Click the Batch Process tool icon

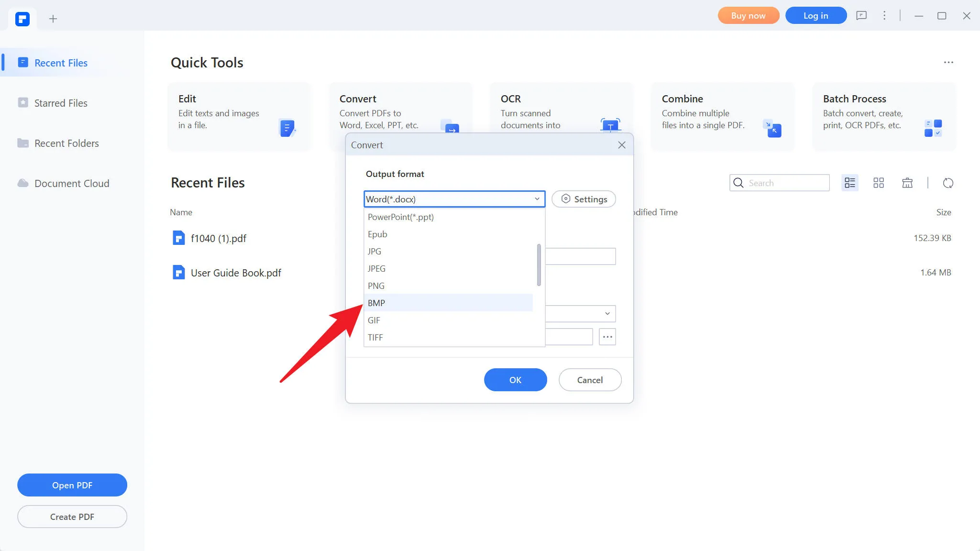click(933, 128)
